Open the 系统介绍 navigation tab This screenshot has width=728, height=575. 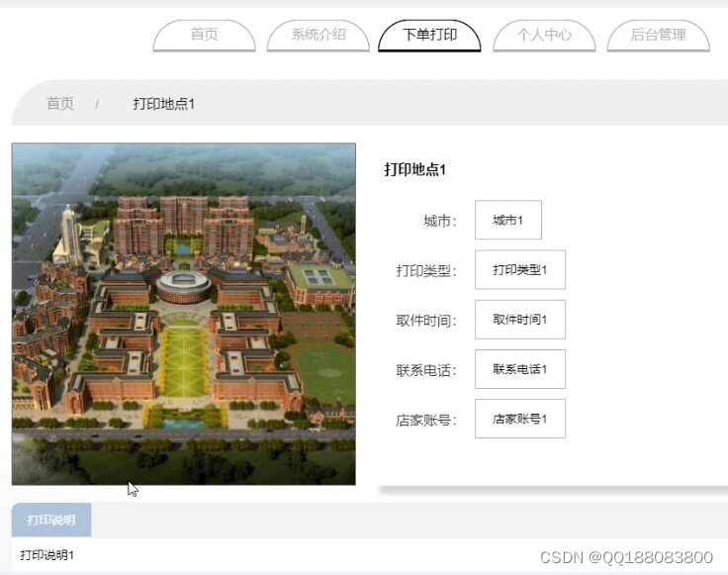(x=318, y=36)
